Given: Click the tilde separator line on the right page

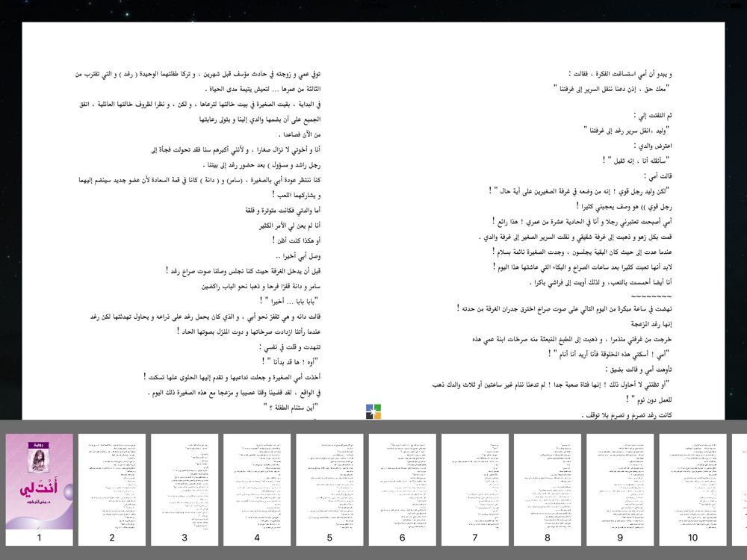Looking at the screenshot, I should coord(651,296).
